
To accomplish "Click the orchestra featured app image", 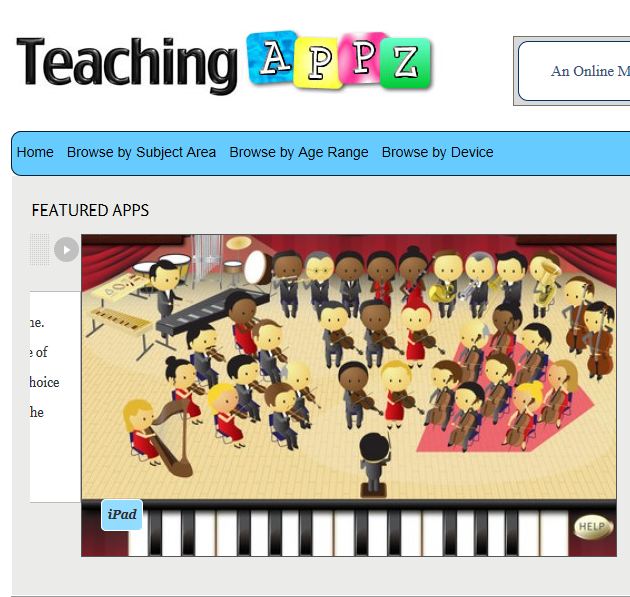I will [349, 395].
